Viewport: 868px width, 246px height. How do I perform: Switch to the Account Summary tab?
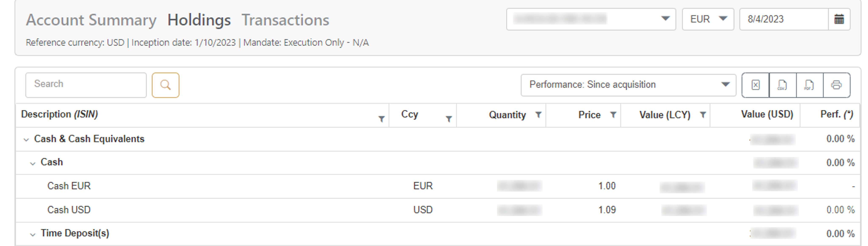91,20
